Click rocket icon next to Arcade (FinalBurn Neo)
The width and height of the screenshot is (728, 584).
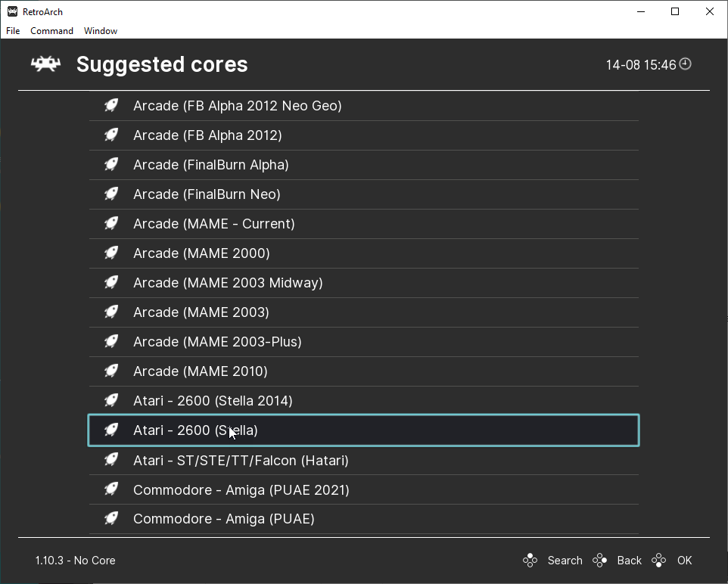(x=111, y=194)
